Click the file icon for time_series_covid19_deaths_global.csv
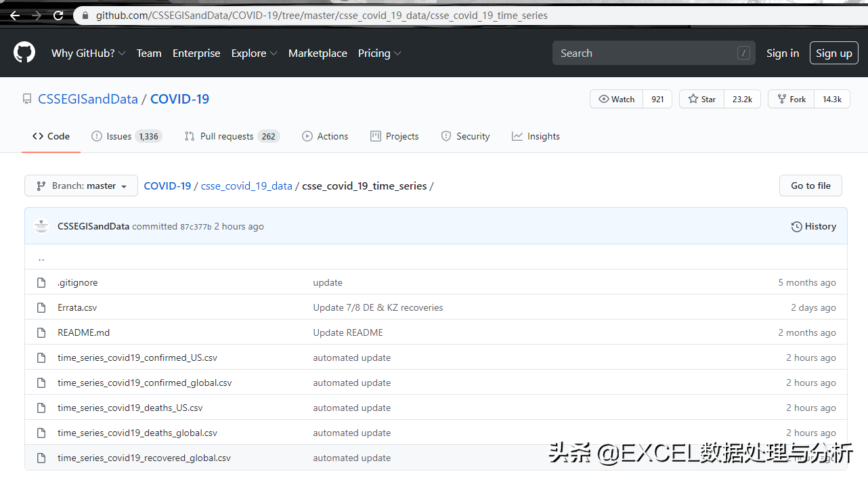868x478 pixels. [41, 433]
